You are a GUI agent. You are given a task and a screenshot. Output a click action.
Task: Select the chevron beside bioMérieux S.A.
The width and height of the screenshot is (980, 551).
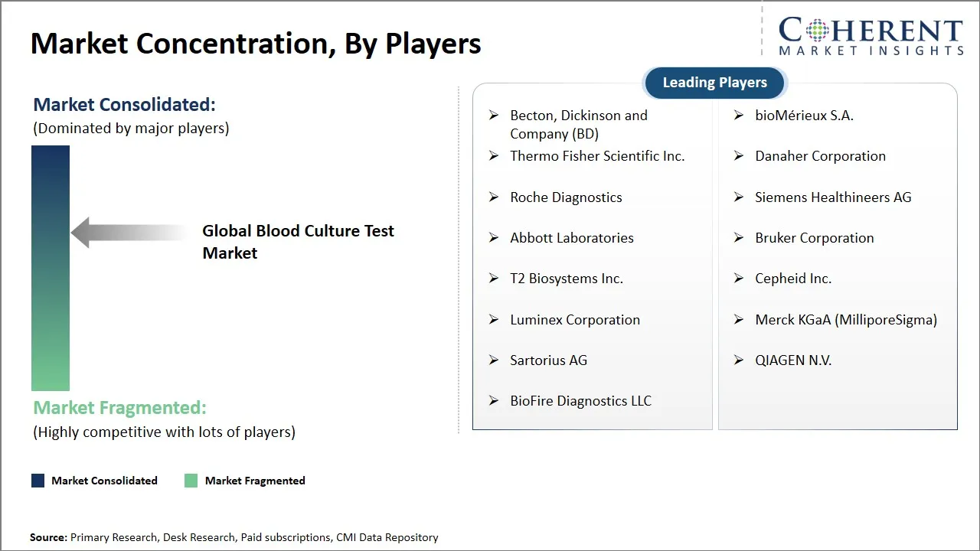pos(738,115)
